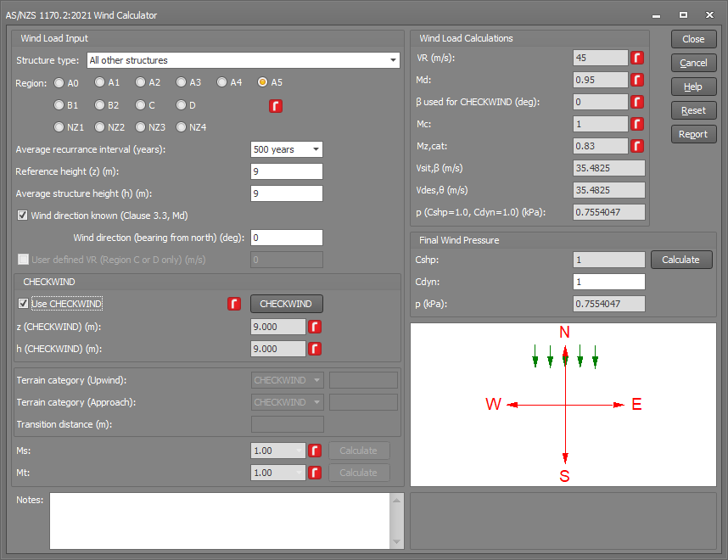Click the red icon next to h (CHECKWIND)
Viewport: 728px width, 560px height.
coord(315,349)
